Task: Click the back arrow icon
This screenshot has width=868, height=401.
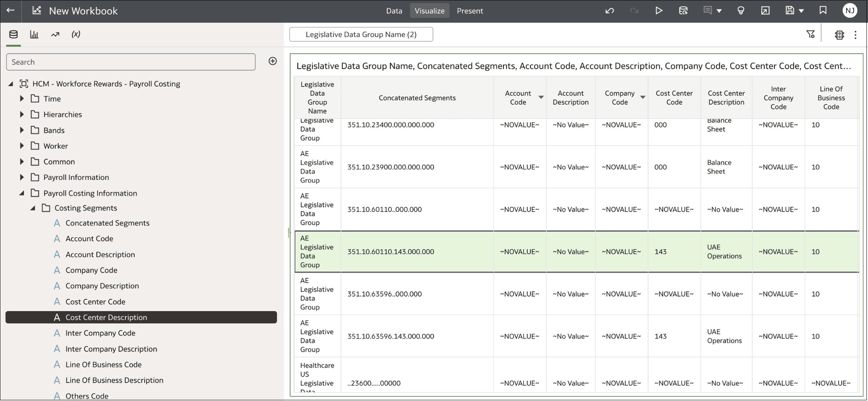Action: click(10, 10)
